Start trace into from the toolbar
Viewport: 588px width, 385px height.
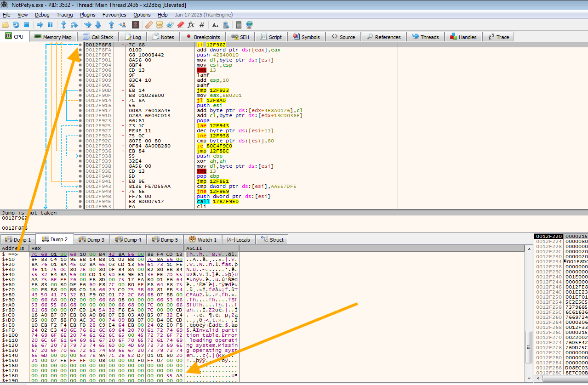pyautogui.click(x=88, y=24)
